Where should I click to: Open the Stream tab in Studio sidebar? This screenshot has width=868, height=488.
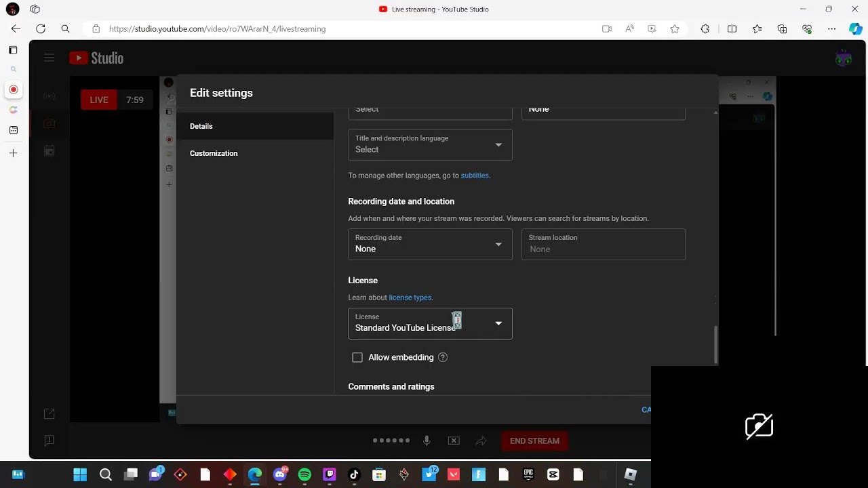[x=50, y=96]
